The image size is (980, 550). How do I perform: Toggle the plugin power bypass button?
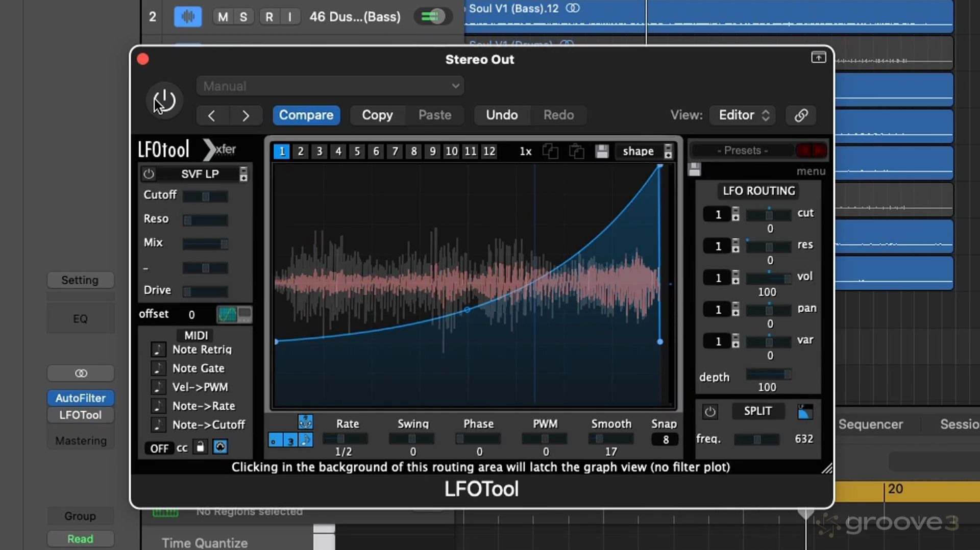click(x=164, y=101)
